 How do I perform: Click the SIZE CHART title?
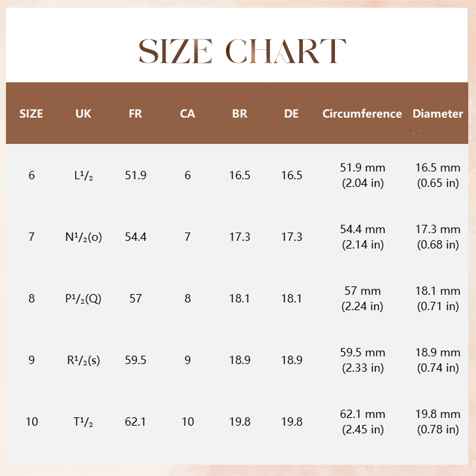(242, 51)
